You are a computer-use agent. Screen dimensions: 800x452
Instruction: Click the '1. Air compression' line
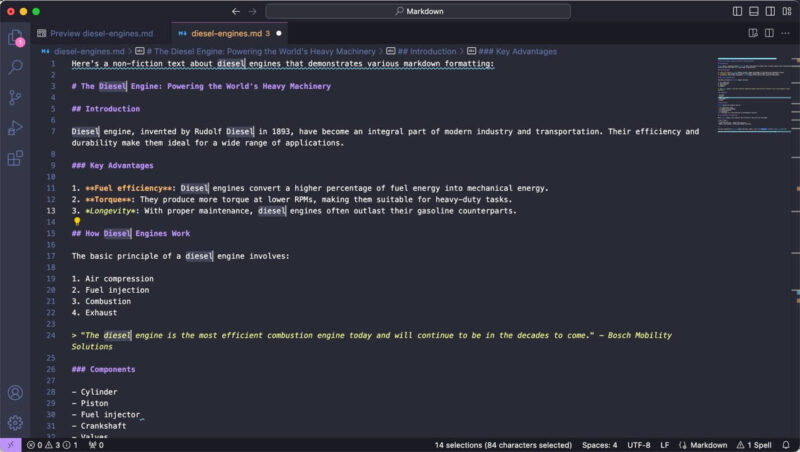point(112,278)
